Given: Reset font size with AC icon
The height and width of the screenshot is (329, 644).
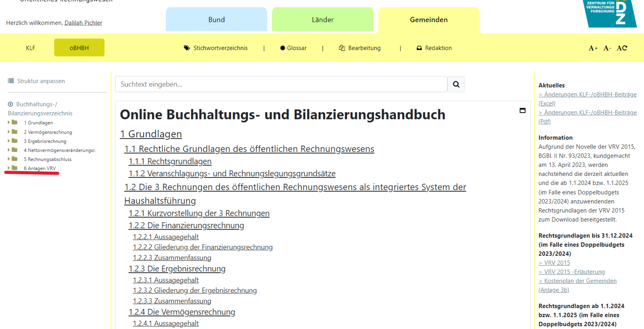Looking at the screenshot, I should click(622, 48).
